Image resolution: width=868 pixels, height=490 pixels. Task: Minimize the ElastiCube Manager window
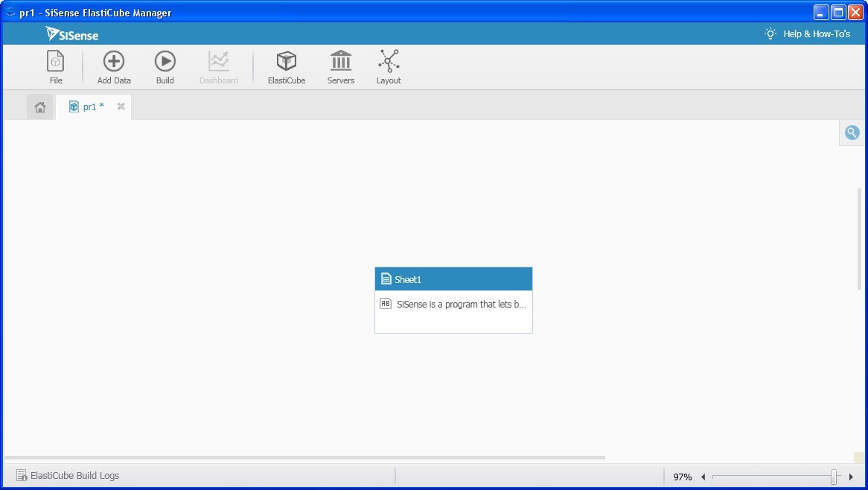(821, 12)
